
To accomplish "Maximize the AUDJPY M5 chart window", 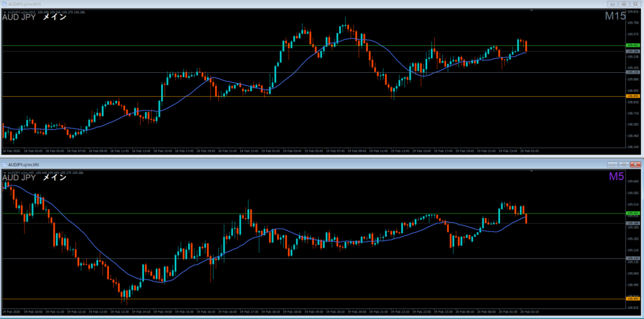I will (624, 164).
